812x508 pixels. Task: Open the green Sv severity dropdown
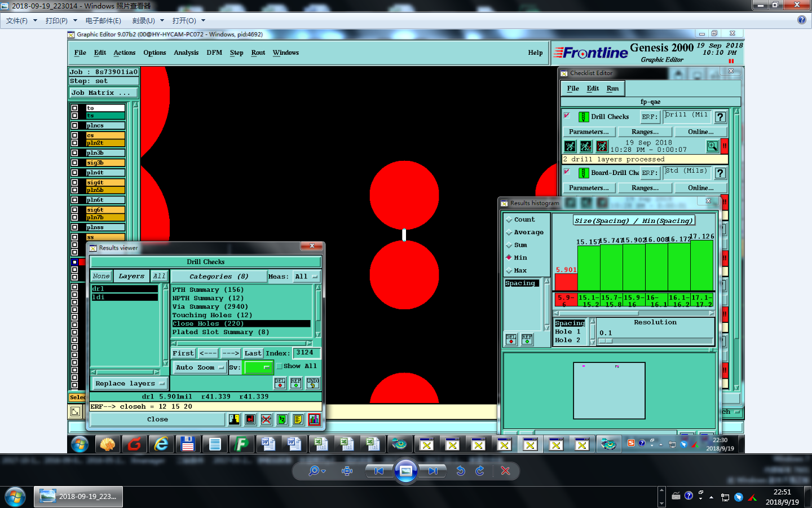point(259,367)
